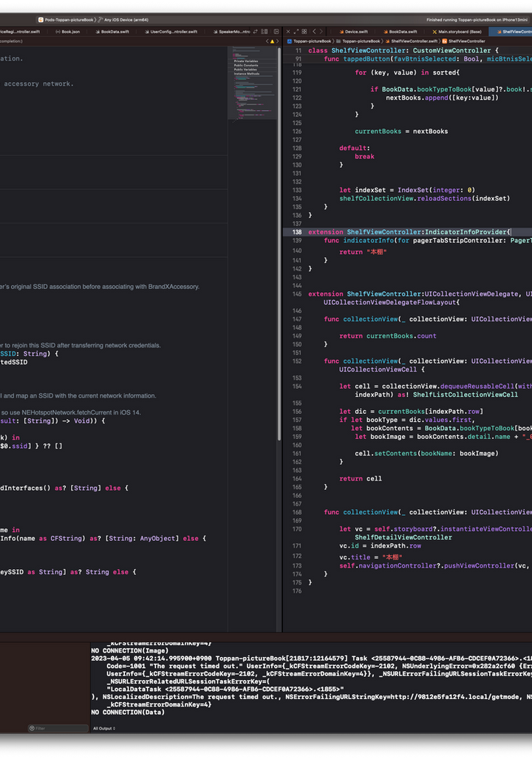
Task: Click line number 145 in the gutter
Action: click(297, 294)
